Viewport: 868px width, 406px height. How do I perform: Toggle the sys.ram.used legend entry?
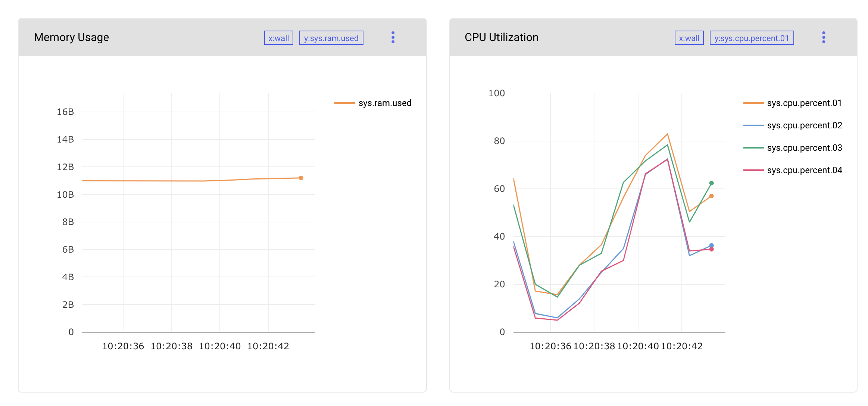tap(373, 103)
